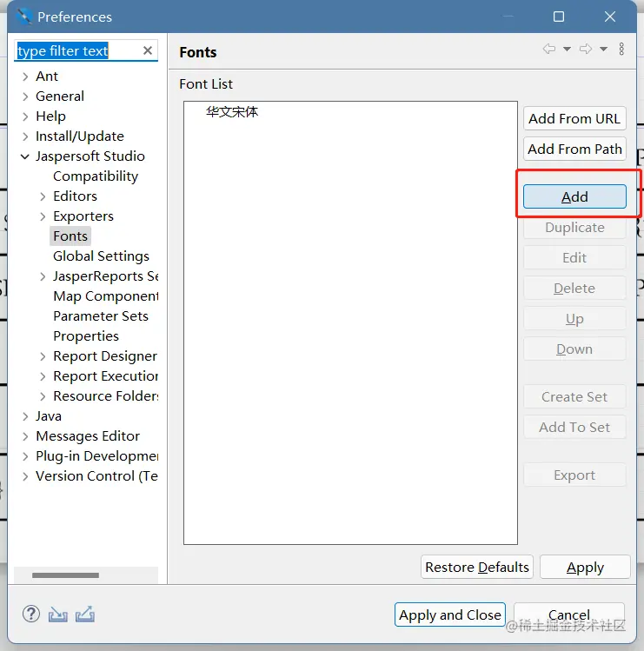Select the Fonts tree item
This screenshot has height=651, width=644.
tap(70, 236)
